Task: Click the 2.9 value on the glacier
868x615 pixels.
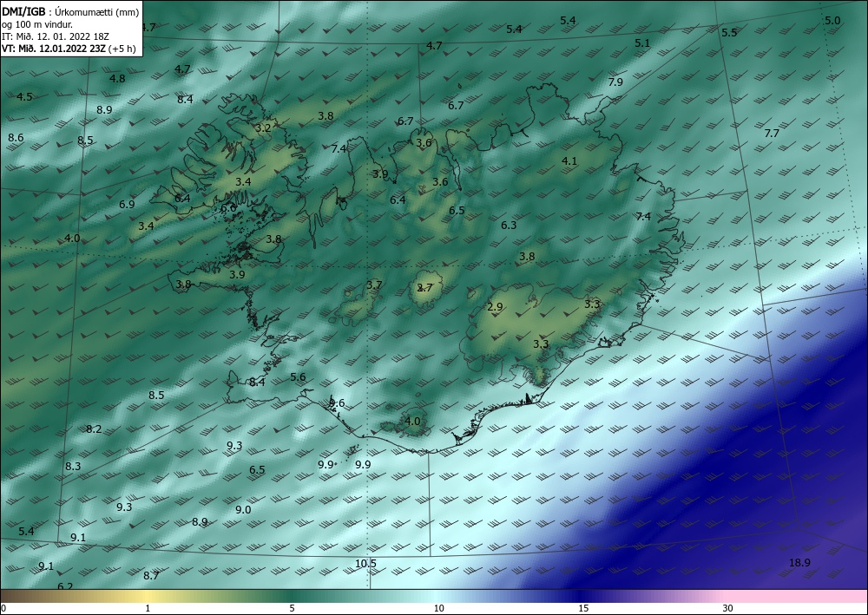Action: click(495, 307)
